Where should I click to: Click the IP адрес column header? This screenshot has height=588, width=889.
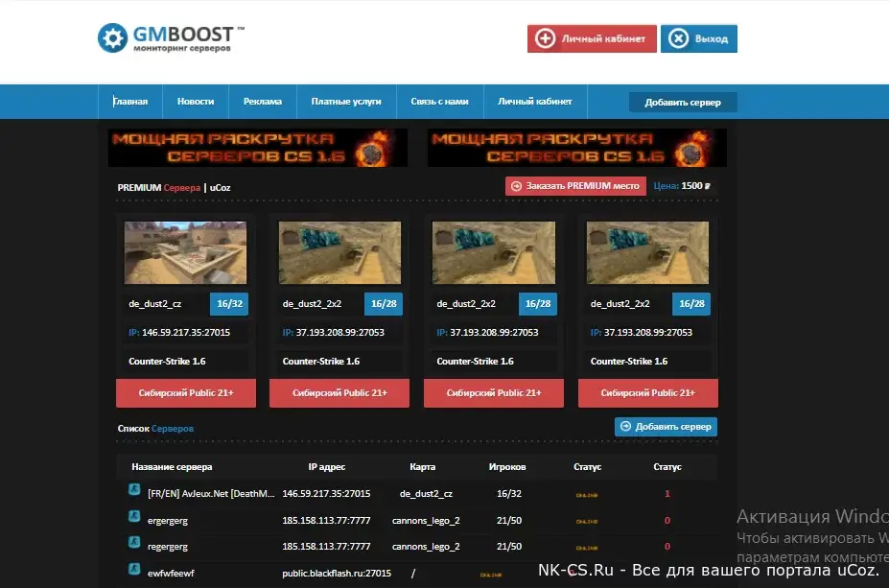[x=327, y=466]
